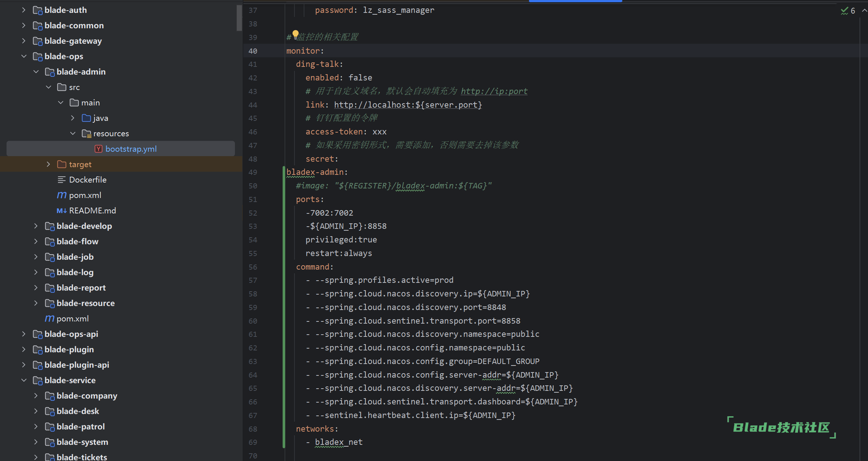Click the bootstrap.yml YAML file icon
The width and height of the screenshot is (868, 461).
[x=99, y=149]
